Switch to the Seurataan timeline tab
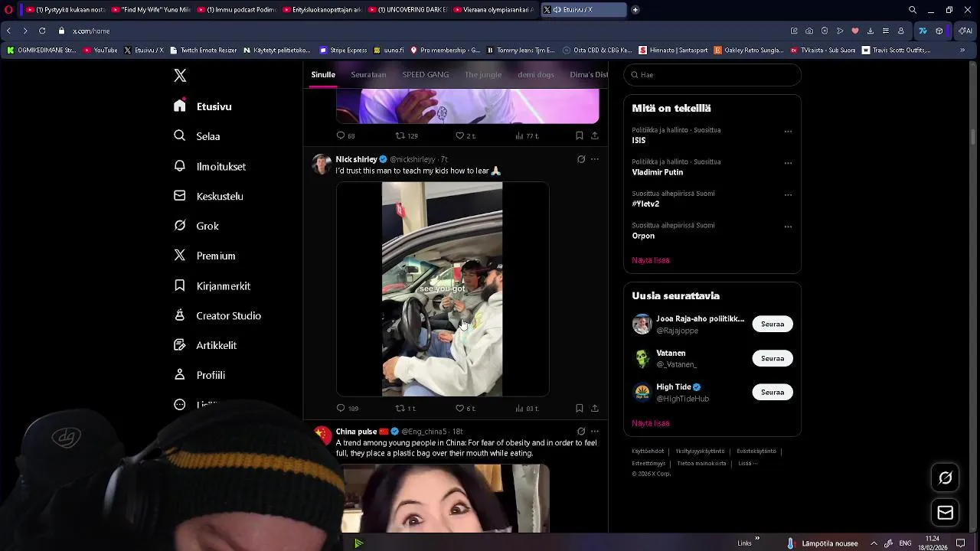 (x=368, y=75)
